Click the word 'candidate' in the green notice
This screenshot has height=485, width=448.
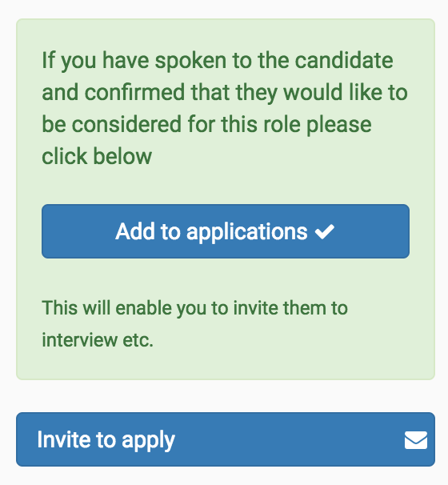[344, 60]
